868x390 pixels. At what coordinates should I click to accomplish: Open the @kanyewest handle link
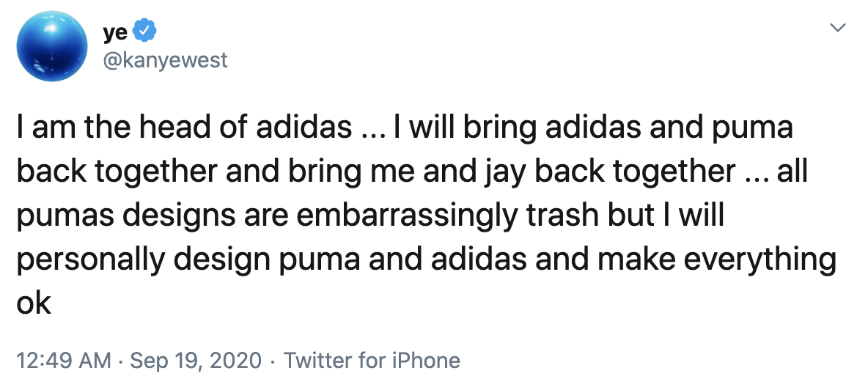coord(165,59)
